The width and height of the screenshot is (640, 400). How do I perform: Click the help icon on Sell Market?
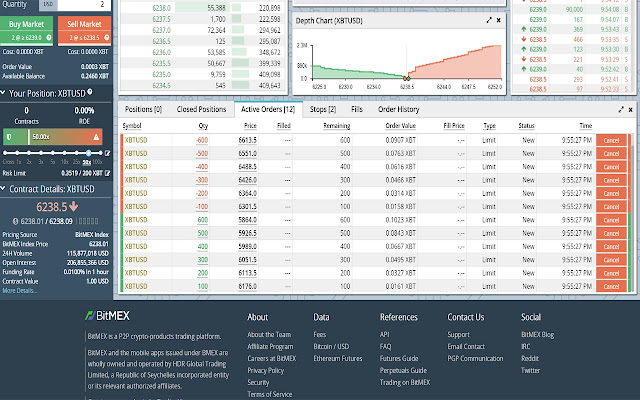pos(107,38)
